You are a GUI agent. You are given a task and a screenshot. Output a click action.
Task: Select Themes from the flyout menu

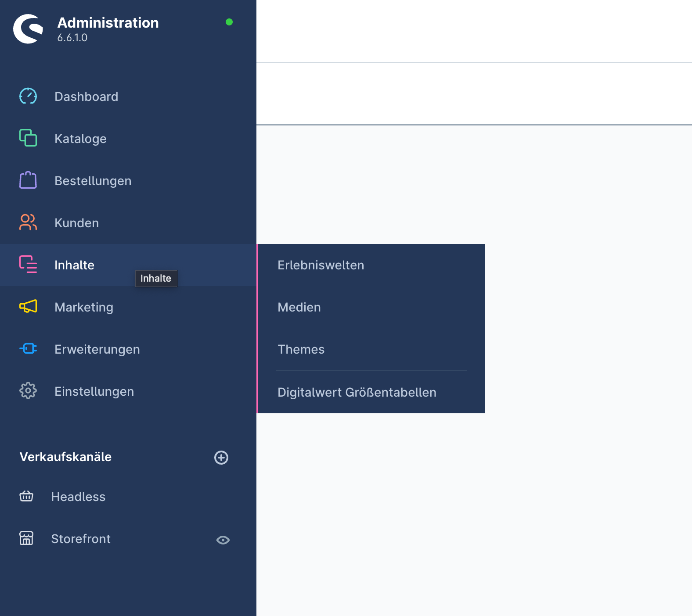point(301,349)
